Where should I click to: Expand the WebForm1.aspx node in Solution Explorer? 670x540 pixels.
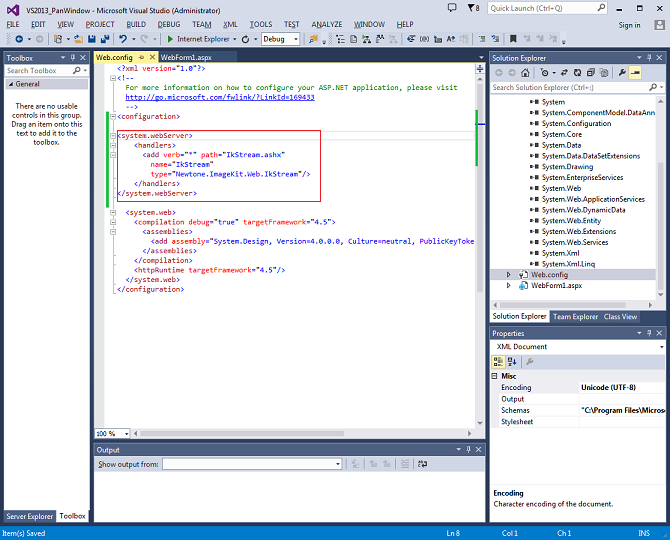508,285
